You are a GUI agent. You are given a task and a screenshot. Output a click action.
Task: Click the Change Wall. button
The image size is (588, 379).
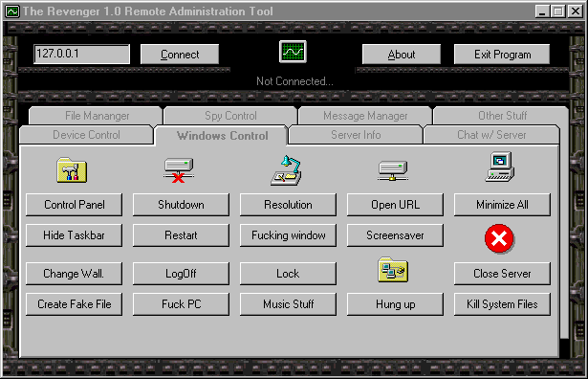74,274
